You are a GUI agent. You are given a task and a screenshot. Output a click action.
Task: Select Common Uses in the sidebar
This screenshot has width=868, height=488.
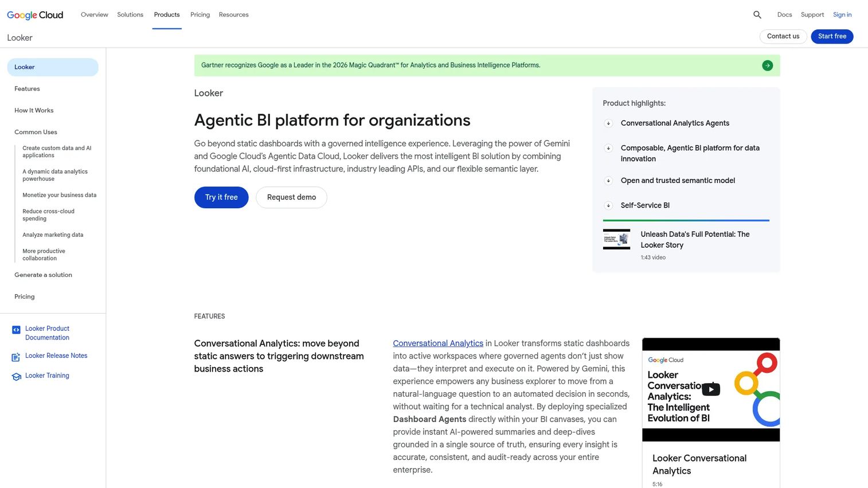36,132
